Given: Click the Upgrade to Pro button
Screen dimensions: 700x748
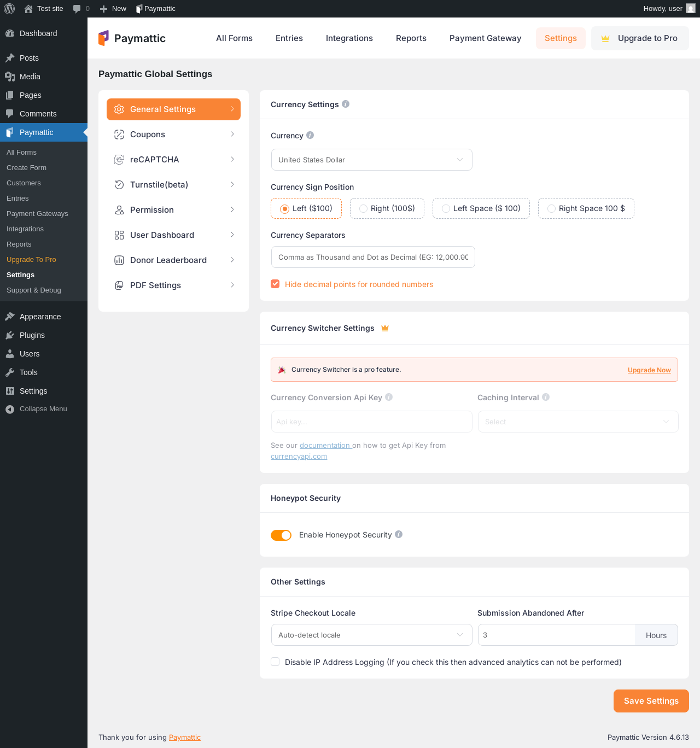Looking at the screenshot, I should point(640,38).
